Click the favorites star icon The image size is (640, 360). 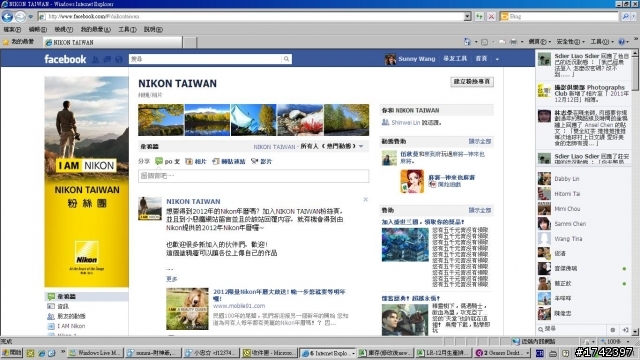tap(6, 42)
